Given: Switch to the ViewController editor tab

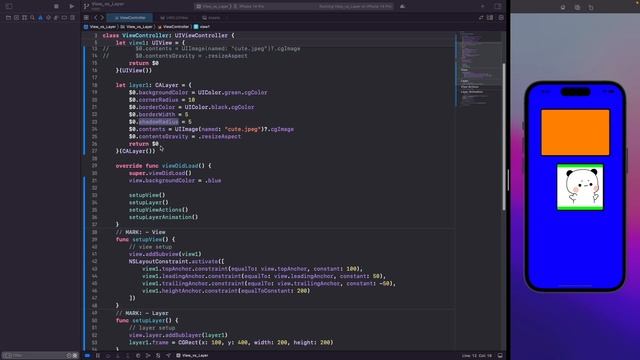Looking at the screenshot, I should pos(130,18).
